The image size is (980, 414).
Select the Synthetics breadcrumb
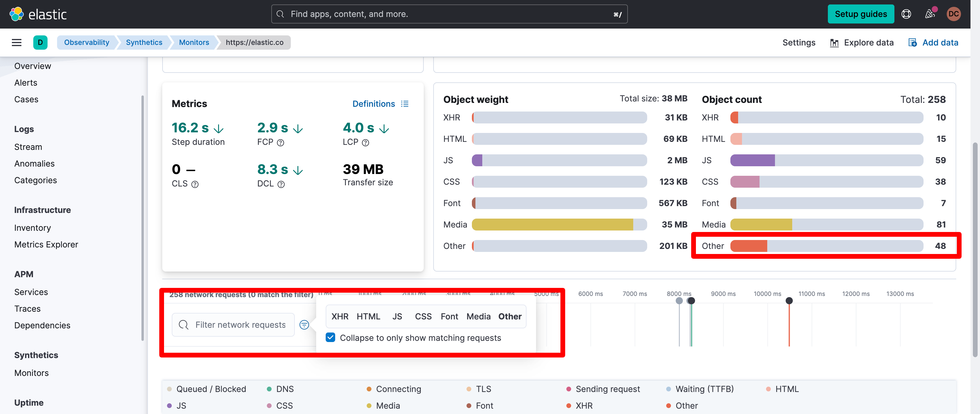point(144,42)
